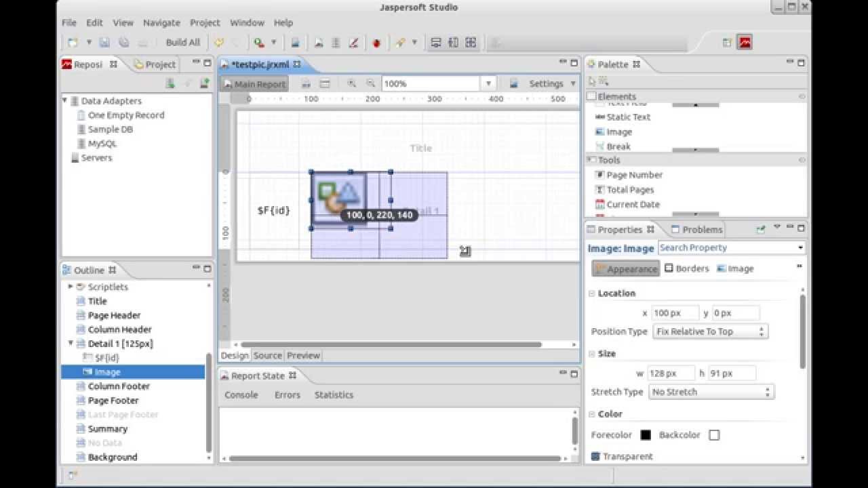The image size is (868, 488).
Task: Click the x location input field
Action: (x=675, y=313)
